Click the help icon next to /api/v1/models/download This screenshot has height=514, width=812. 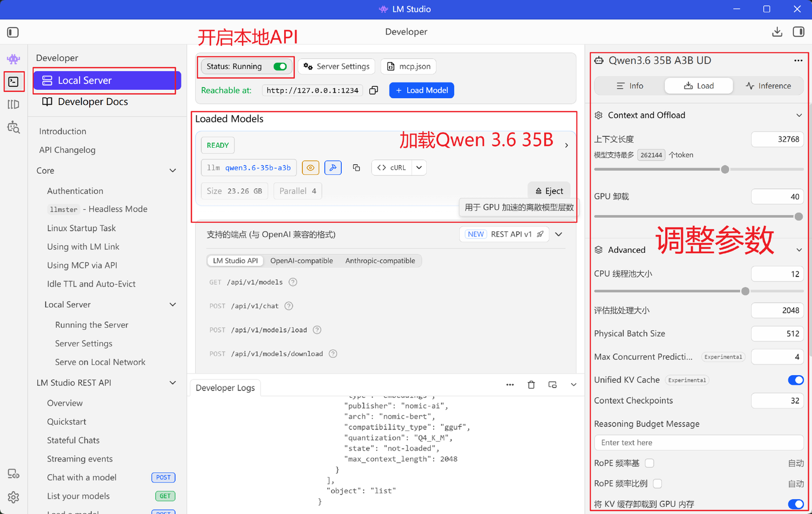pyautogui.click(x=333, y=354)
